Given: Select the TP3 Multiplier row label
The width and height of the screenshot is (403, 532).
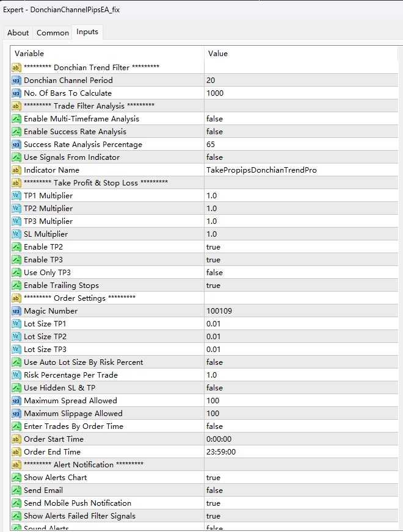Looking at the screenshot, I should coord(48,221).
